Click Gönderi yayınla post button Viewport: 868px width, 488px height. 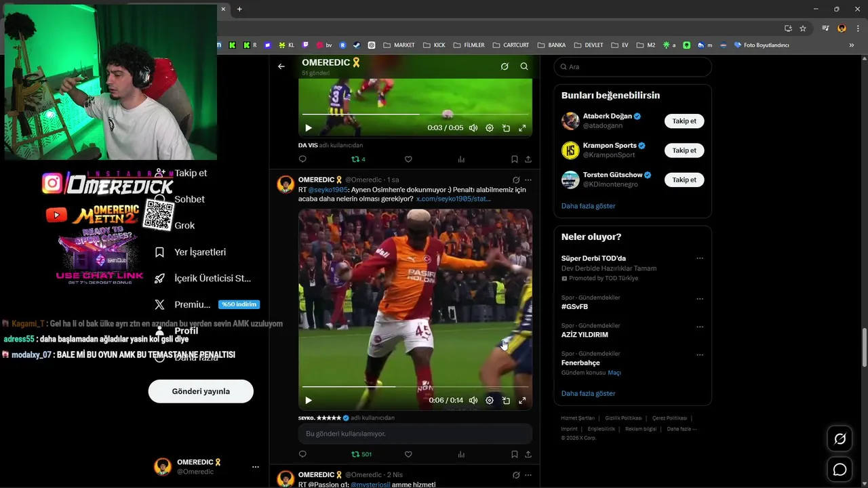pyautogui.click(x=201, y=391)
